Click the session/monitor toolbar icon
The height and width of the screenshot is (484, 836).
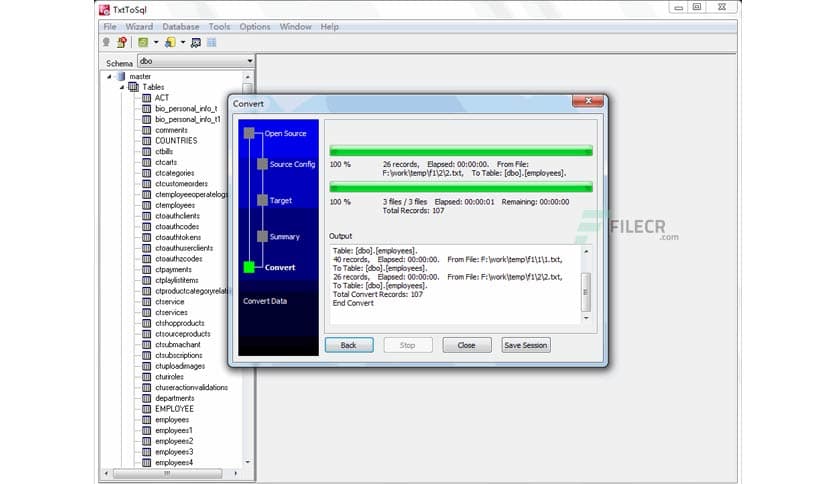point(196,43)
